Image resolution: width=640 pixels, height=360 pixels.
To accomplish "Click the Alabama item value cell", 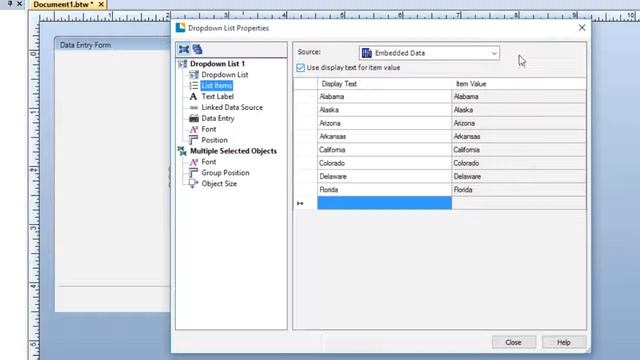I will point(519,97).
